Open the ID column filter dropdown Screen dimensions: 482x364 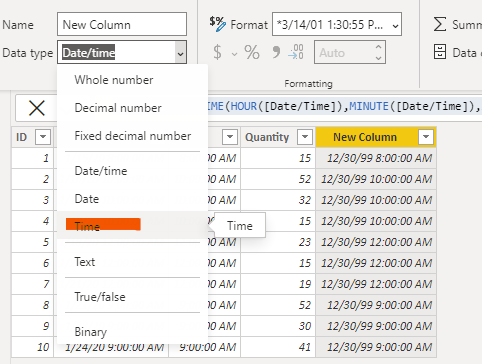(43, 137)
